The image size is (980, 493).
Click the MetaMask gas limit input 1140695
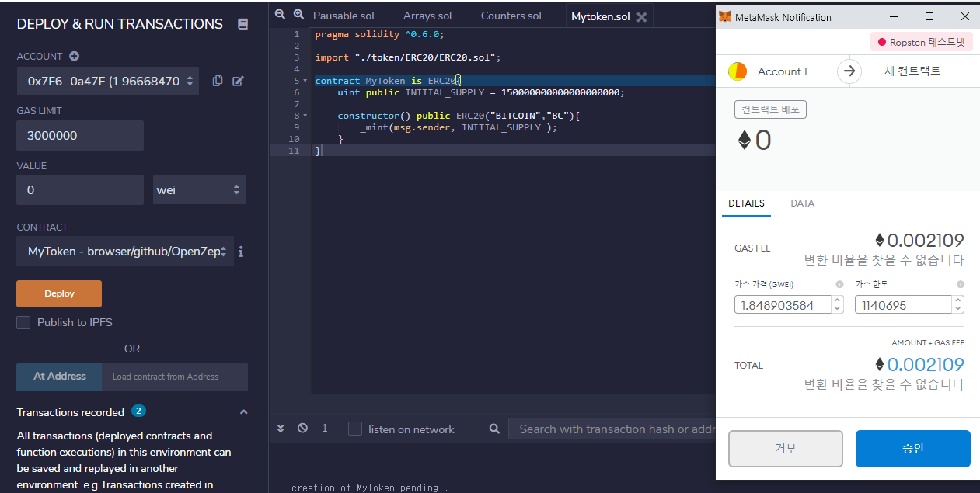[x=904, y=305]
